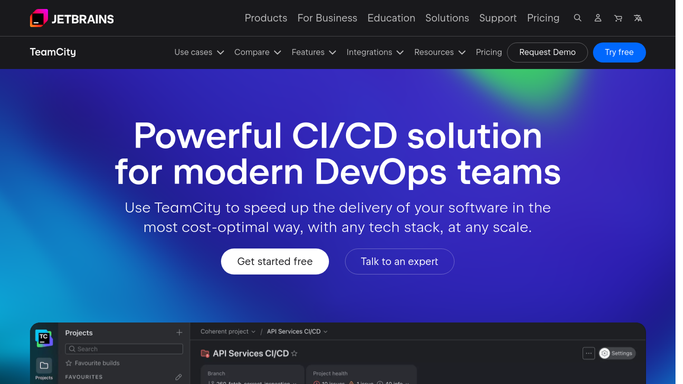Open the site search icon
This screenshot has height=384, width=683.
pos(578,18)
